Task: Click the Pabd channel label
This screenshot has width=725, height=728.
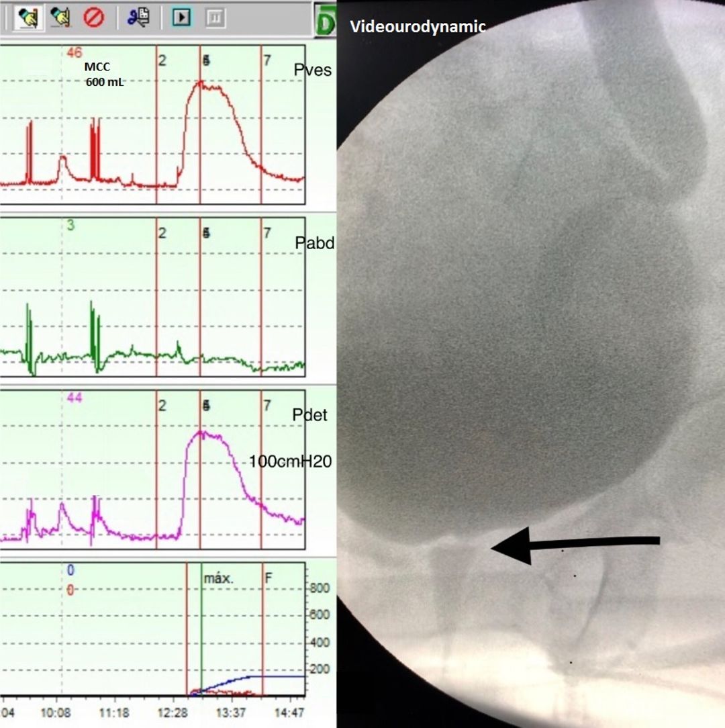Action: point(314,243)
